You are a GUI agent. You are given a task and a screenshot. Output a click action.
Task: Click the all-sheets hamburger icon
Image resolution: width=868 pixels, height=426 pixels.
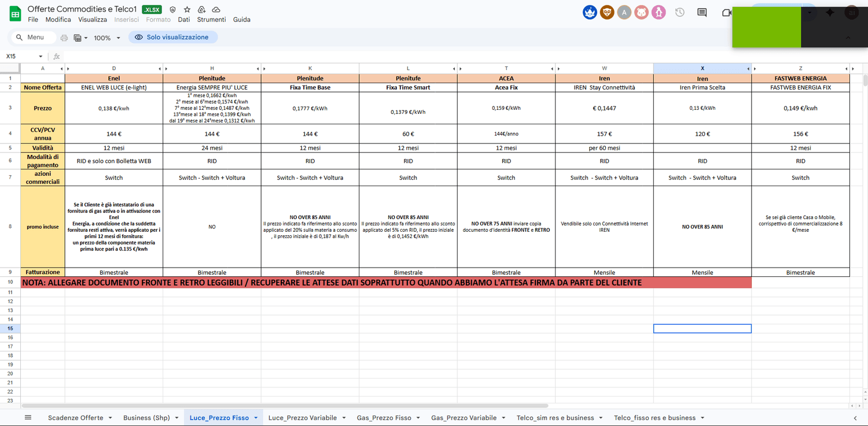click(28, 417)
